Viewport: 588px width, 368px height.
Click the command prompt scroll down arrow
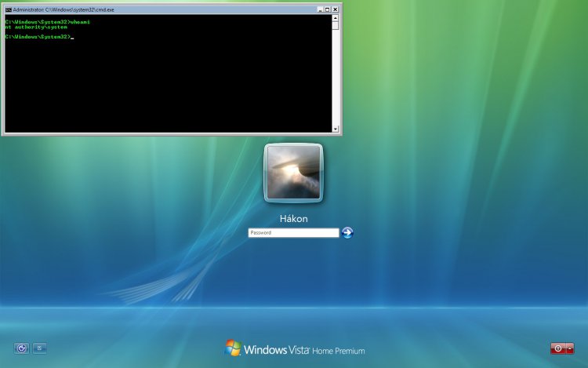point(336,129)
